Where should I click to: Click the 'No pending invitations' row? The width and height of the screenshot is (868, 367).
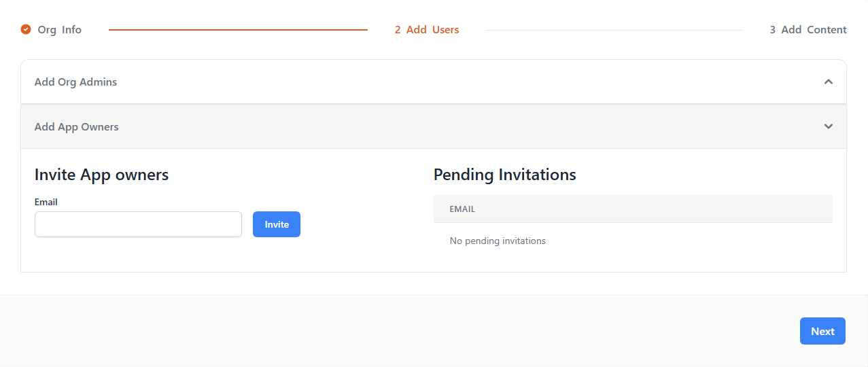tap(498, 241)
